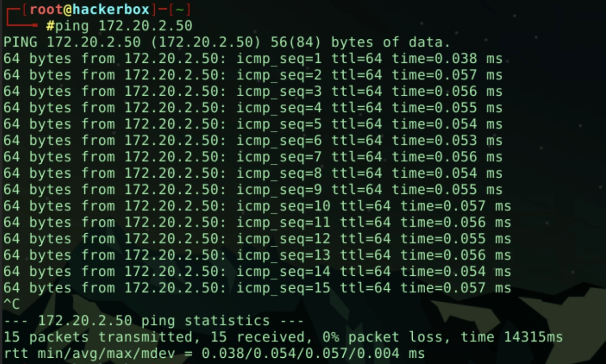Click the icmp_seq=5 reply line
The height and width of the screenshot is (364, 606).
coord(253,125)
